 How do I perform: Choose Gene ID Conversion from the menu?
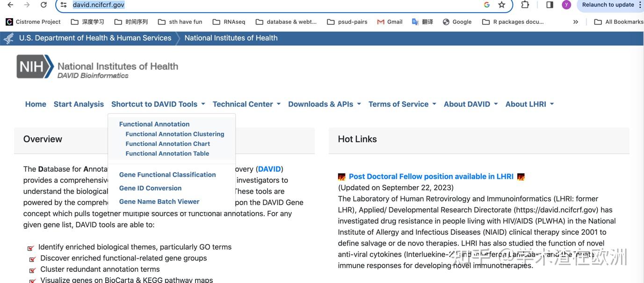click(150, 188)
